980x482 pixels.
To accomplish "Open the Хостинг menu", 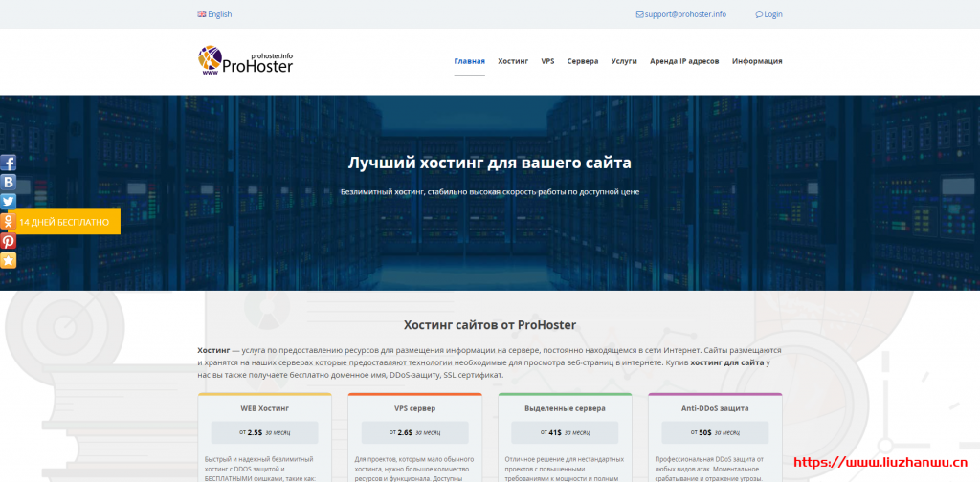I will pyautogui.click(x=512, y=61).
